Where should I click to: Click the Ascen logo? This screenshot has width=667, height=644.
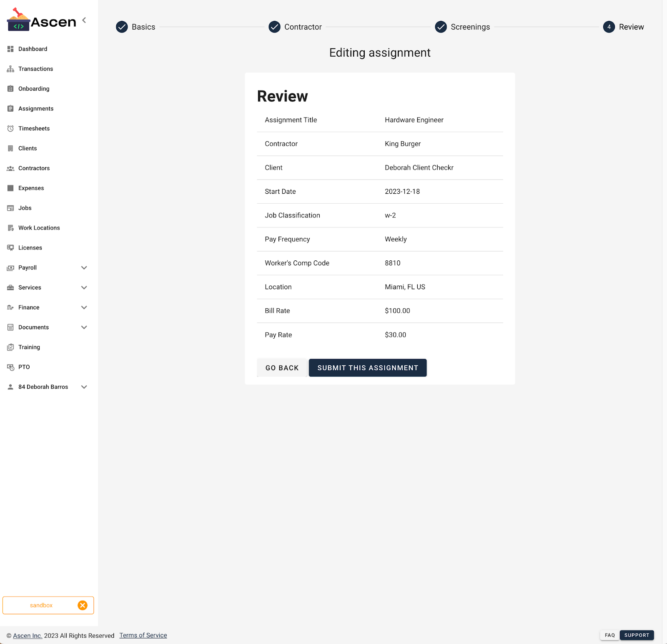[x=42, y=20]
